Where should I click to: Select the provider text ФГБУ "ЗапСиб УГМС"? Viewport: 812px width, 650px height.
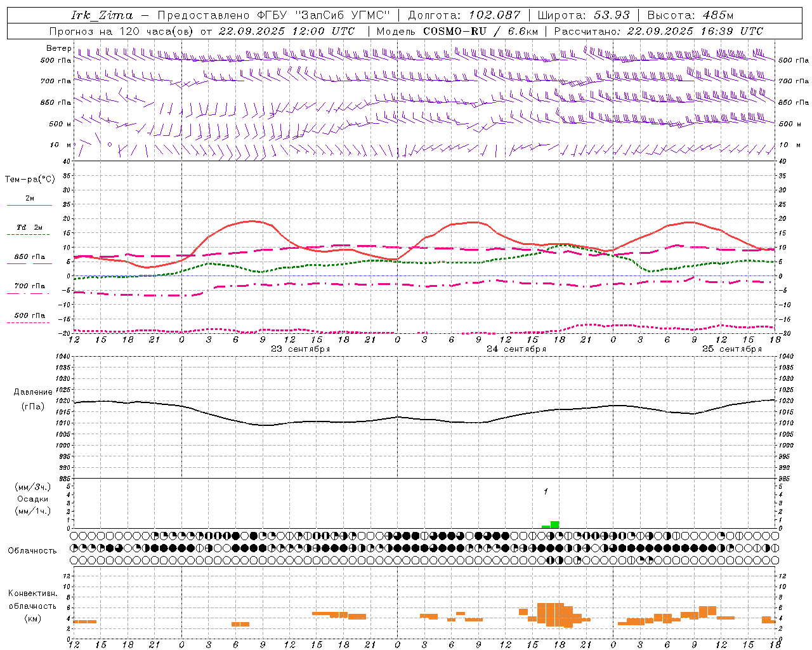click(x=324, y=15)
